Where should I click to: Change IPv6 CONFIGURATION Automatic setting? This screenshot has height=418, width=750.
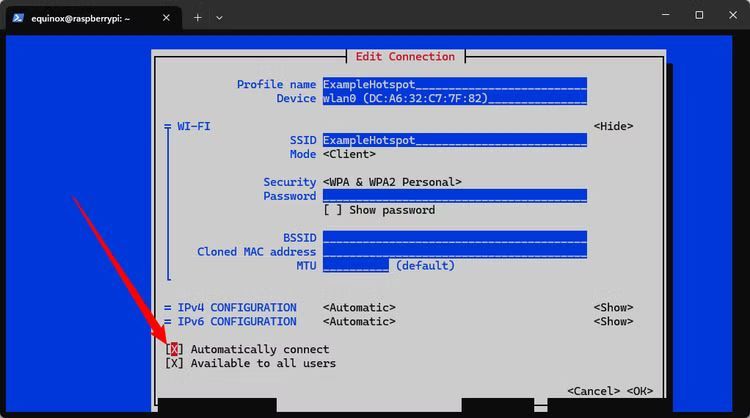[359, 321]
